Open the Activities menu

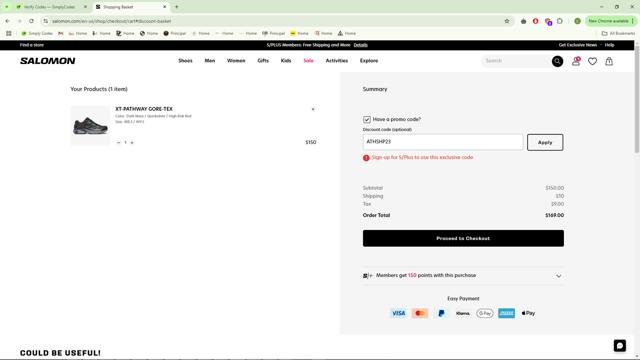(337, 61)
